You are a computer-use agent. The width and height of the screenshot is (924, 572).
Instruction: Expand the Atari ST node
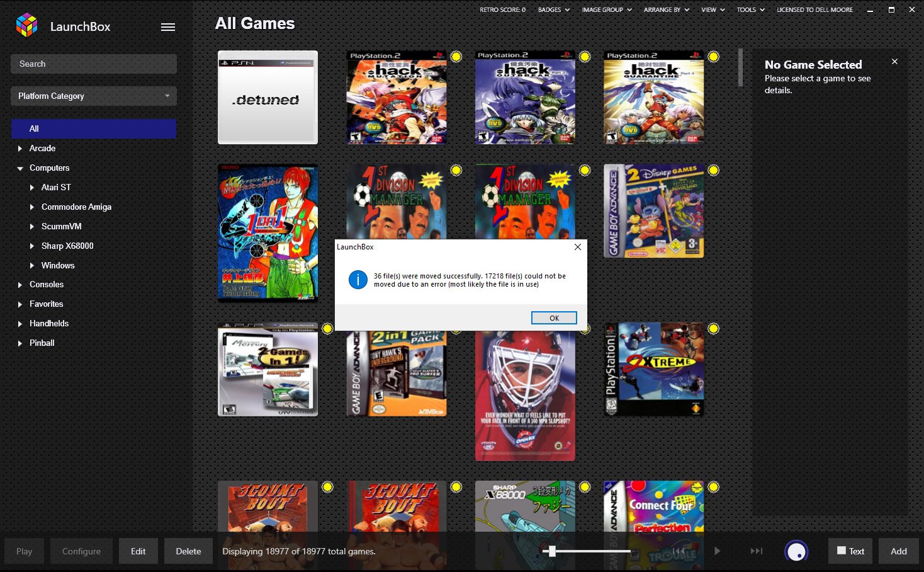(32, 188)
